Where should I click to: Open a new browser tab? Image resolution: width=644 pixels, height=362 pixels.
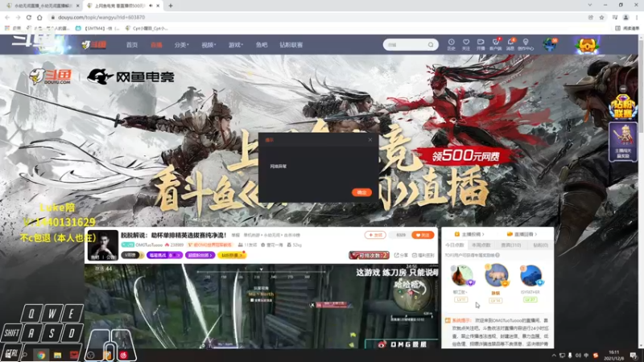(171, 6)
